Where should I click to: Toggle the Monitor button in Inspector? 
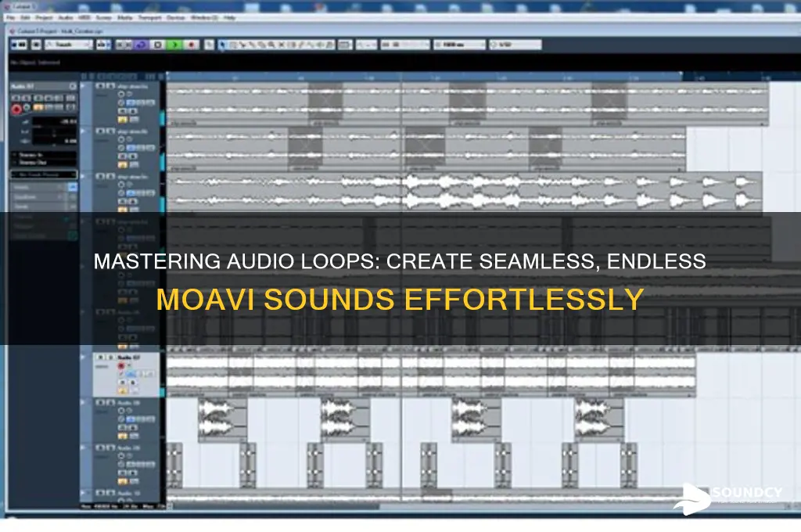click(27, 108)
